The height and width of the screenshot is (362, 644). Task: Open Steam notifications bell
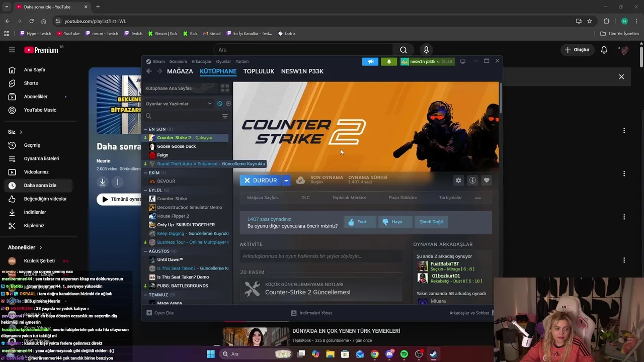pos(388,61)
